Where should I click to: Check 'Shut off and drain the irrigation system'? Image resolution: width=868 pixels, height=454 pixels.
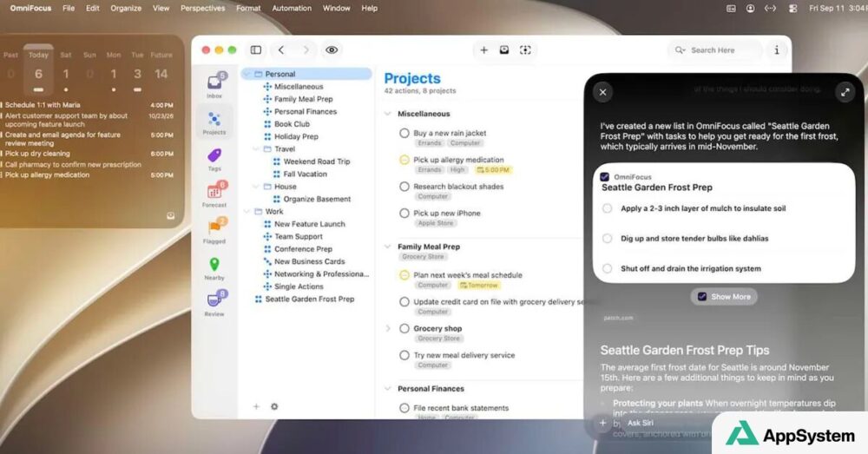tap(608, 268)
